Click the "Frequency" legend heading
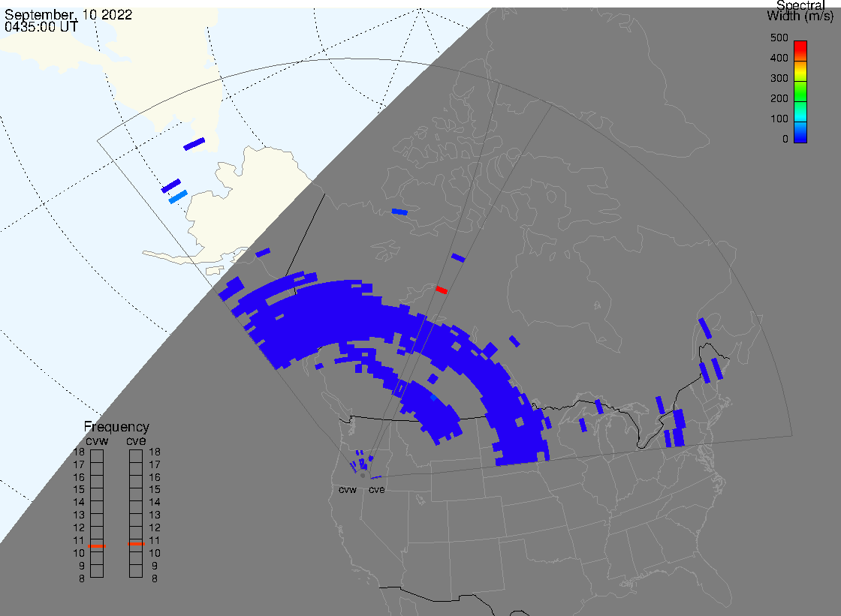Viewport: 841px width, 616px height. pos(116,427)
